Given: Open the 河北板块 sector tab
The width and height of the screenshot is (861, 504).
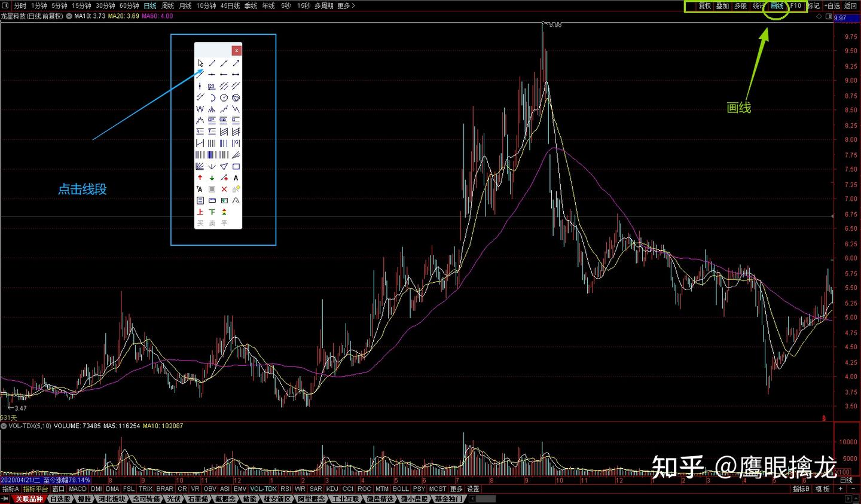Looking at the screenshot, I should 112,499.
